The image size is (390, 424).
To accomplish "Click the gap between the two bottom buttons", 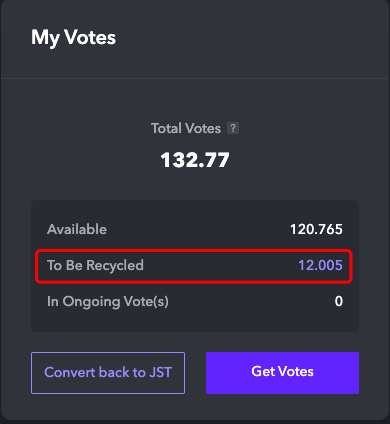I will [x=195, y=373].
